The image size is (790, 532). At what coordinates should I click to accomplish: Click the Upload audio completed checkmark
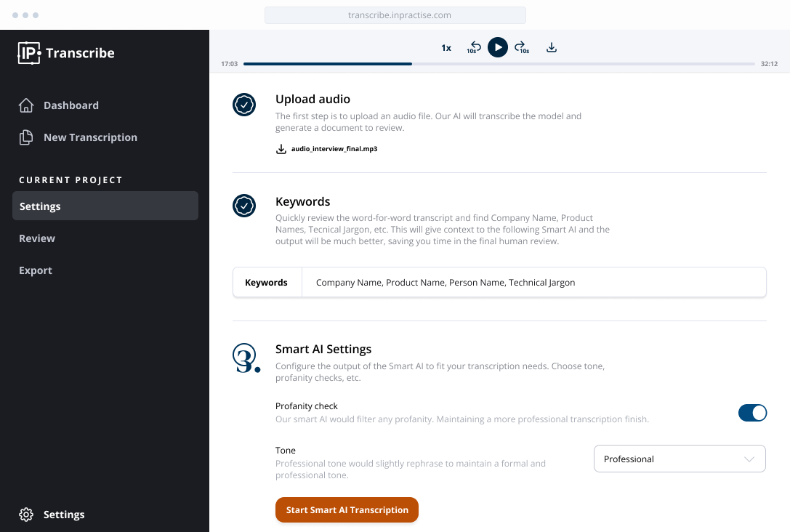click(x=244, y=105)
